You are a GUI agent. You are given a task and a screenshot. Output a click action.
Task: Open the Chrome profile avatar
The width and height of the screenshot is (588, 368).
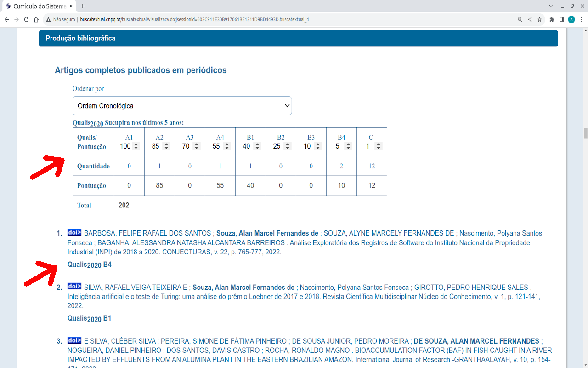point(571,19)
